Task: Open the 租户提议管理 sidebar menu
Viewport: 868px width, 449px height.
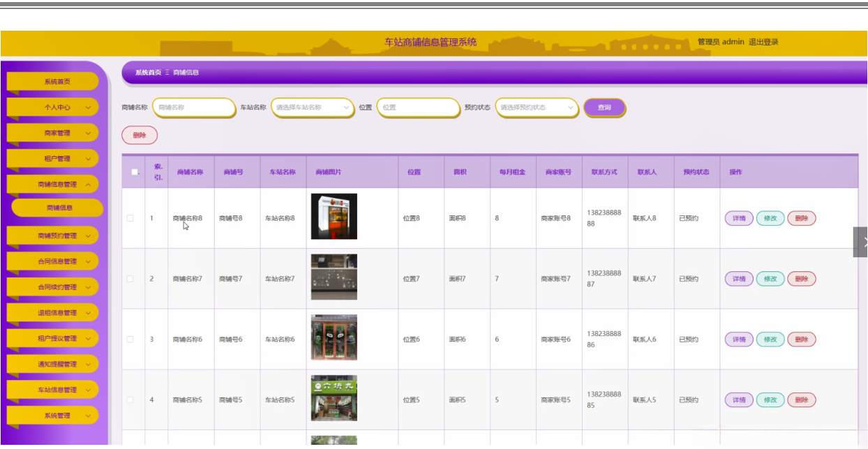Action: 53,338
